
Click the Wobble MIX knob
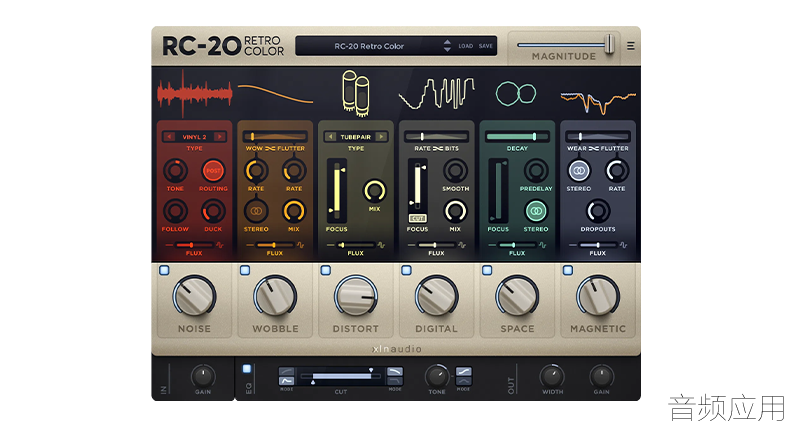[x=294, y=211]
